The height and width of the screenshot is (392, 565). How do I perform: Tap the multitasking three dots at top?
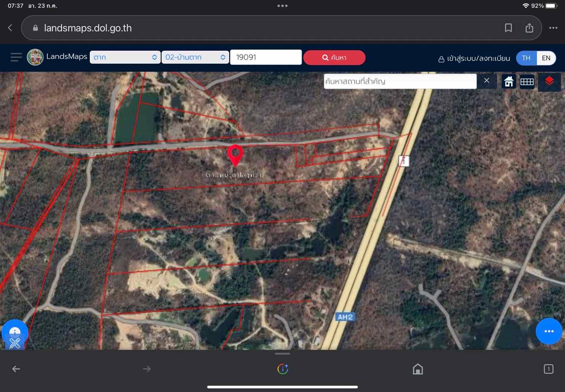click(x=282, y=6)
